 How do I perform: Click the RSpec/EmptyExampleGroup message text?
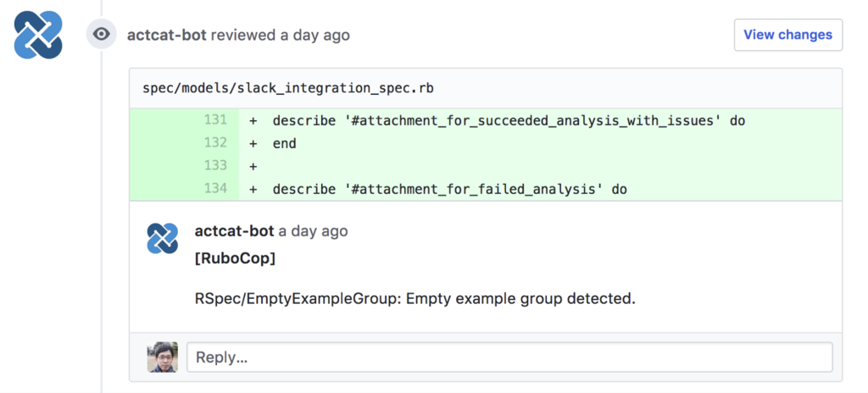415,298
